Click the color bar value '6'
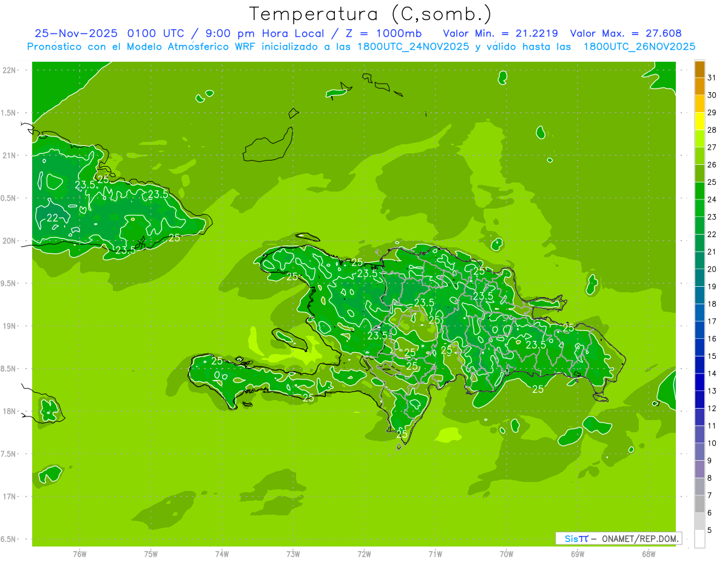 coord(710,513)
